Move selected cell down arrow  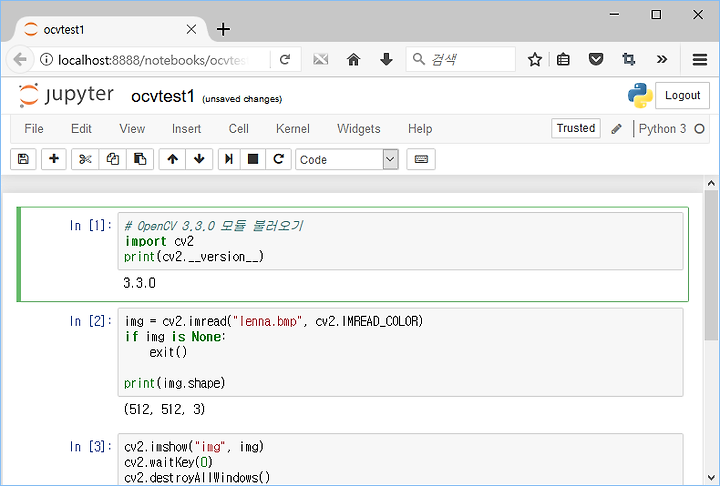199,159
